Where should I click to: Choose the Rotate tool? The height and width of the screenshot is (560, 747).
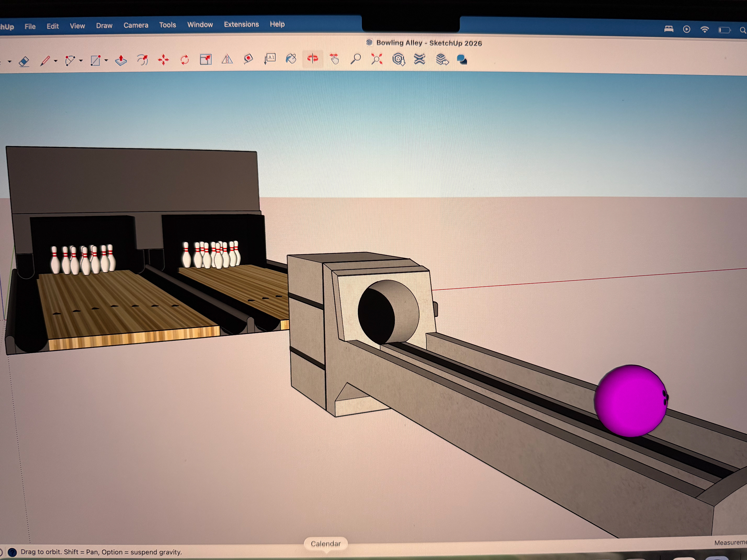pyautogui.click(x=185, y=60)
